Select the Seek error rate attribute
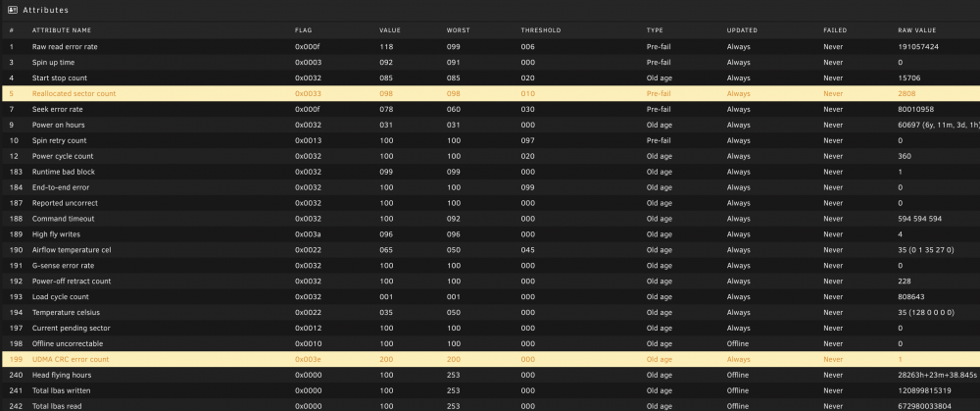 click(58, 110)
